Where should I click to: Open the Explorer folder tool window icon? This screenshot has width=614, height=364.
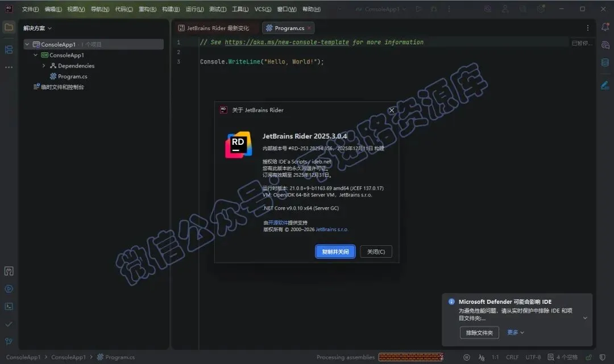pyautogui.click(x=9, y=27)
